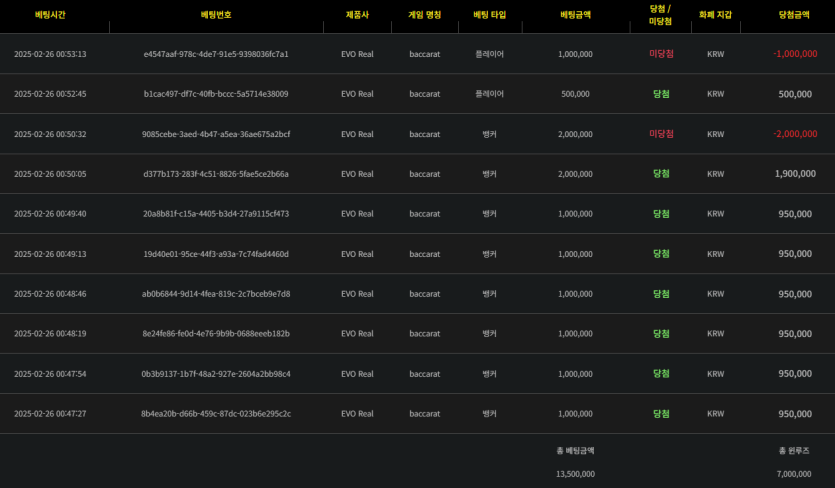Open bet number starting with e4547aaf
Image resolution: width=835 pixels, height=488 pixels.
216,54
